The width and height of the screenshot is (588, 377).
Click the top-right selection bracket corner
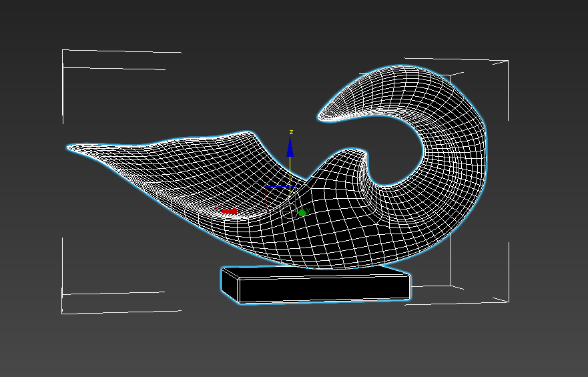click(x=508, y=61)
